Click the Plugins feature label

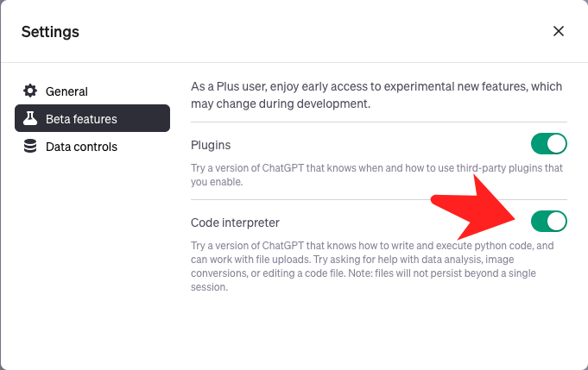tap(211, 145)
